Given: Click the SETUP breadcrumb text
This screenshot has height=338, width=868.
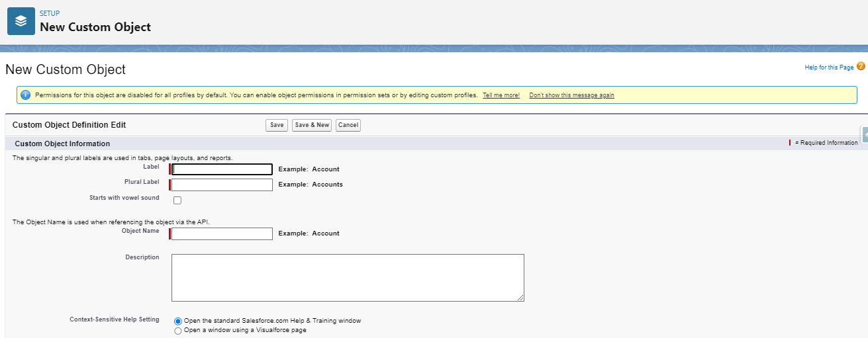Looking at the screenshot, I should click(x=50, y=13).
